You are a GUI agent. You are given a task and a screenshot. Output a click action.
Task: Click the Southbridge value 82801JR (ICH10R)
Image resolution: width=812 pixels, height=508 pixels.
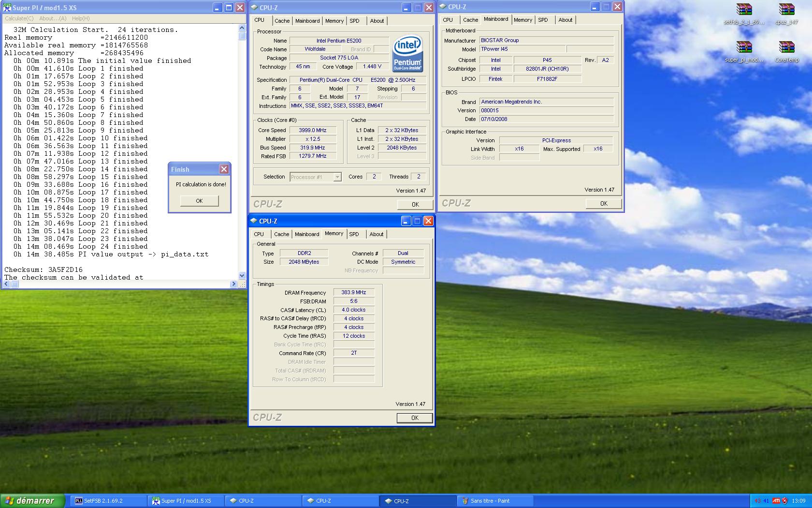point(547,69)
